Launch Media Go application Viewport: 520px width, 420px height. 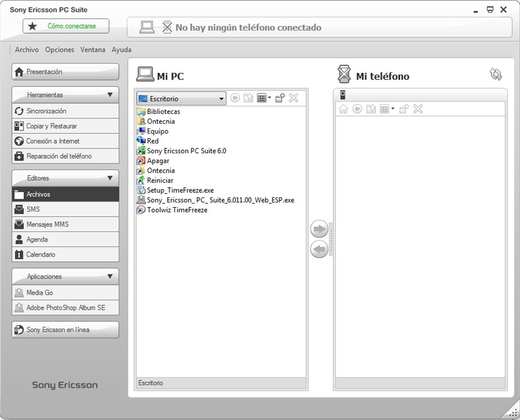click(65, 292)
